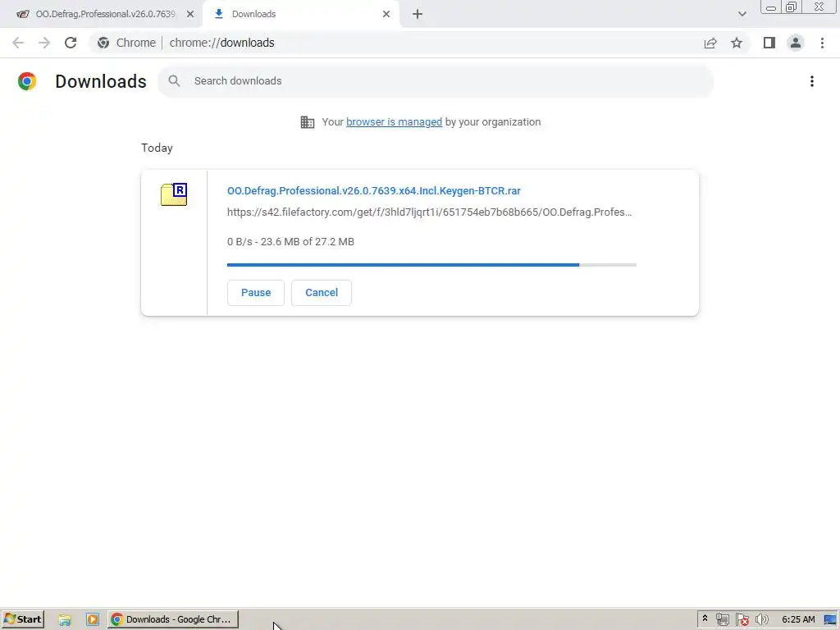This screenshot has height=630, width=840.
Task: Open the Windows Start menu
Action: point(22,619)
